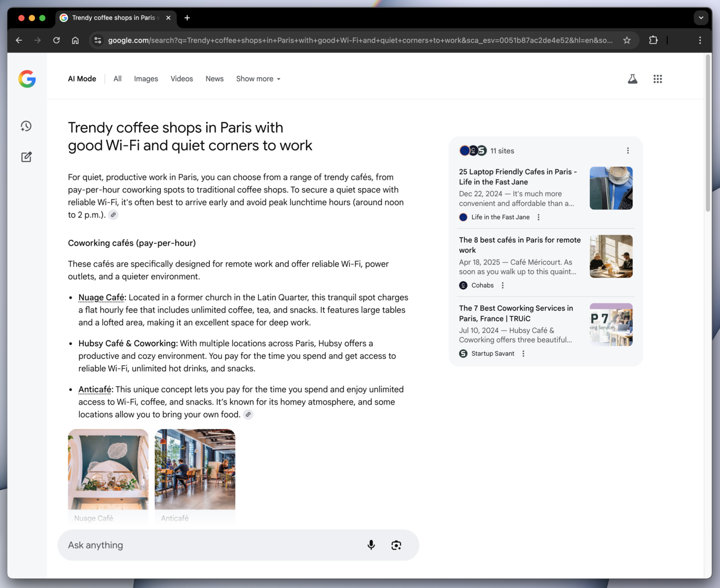Switch to the All tab
The width and height of the screenshot is (720, 588).
(118, 79)
